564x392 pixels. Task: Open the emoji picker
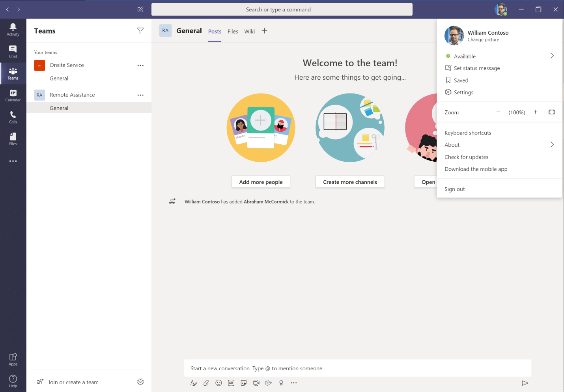[x=219, y=383]
